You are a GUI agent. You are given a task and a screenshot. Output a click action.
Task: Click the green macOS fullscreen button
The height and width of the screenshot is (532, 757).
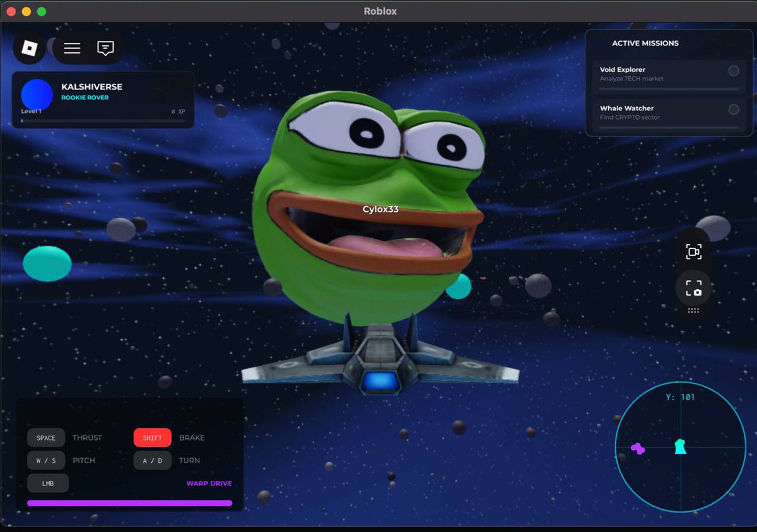pos(42,11)
